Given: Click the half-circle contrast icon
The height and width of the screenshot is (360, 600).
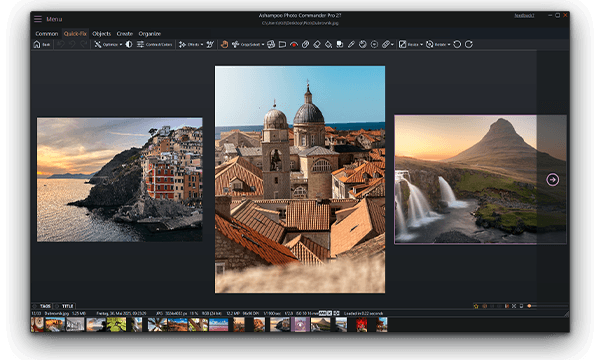Looking at the screenshot, I should point(129,44).
